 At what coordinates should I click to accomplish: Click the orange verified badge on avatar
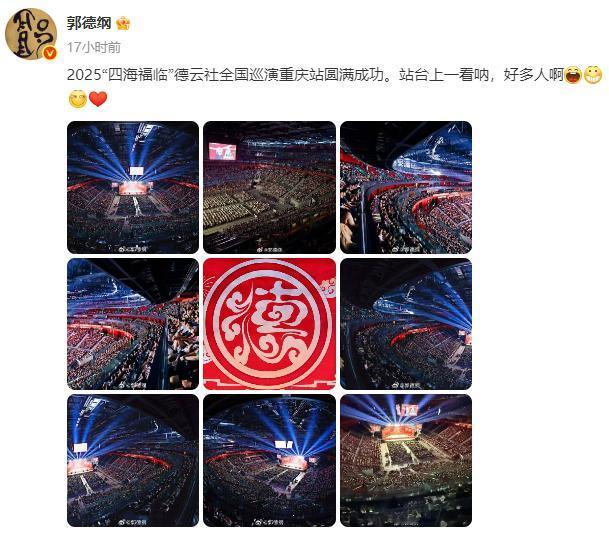point(50,53)
